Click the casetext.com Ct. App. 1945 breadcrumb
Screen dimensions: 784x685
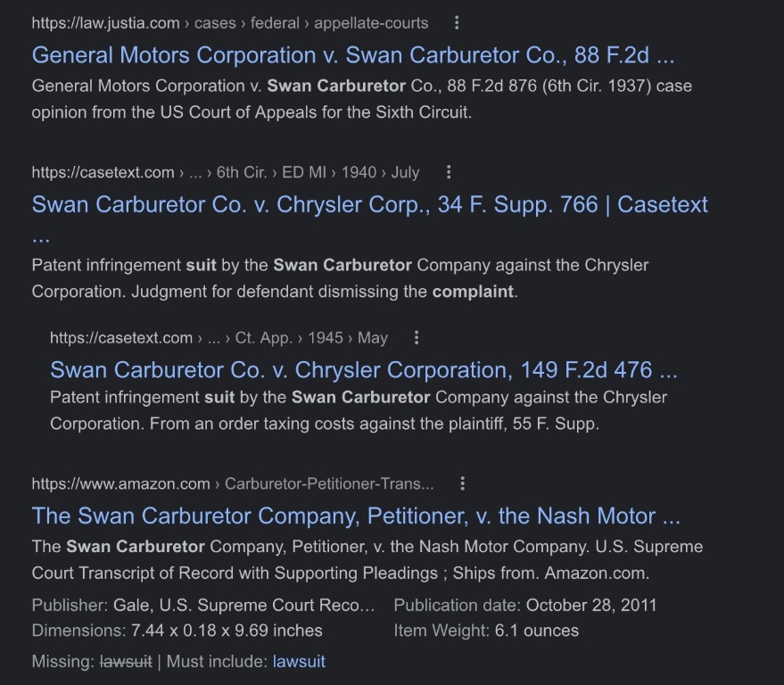click(219, 338)
